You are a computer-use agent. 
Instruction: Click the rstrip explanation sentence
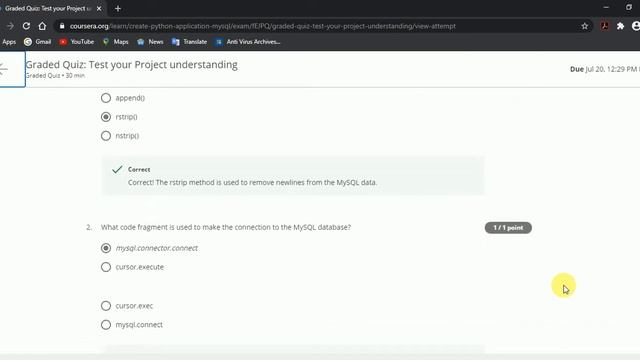(x=252, y=182)
